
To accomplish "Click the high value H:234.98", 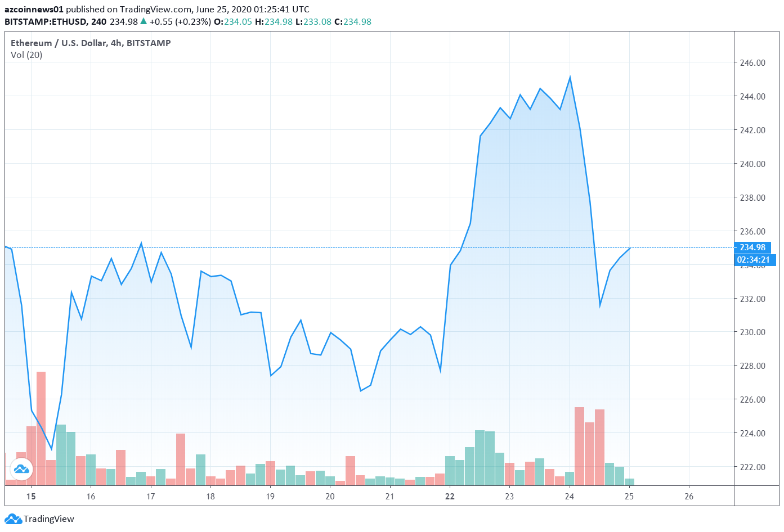I will [x=274, y=21].
